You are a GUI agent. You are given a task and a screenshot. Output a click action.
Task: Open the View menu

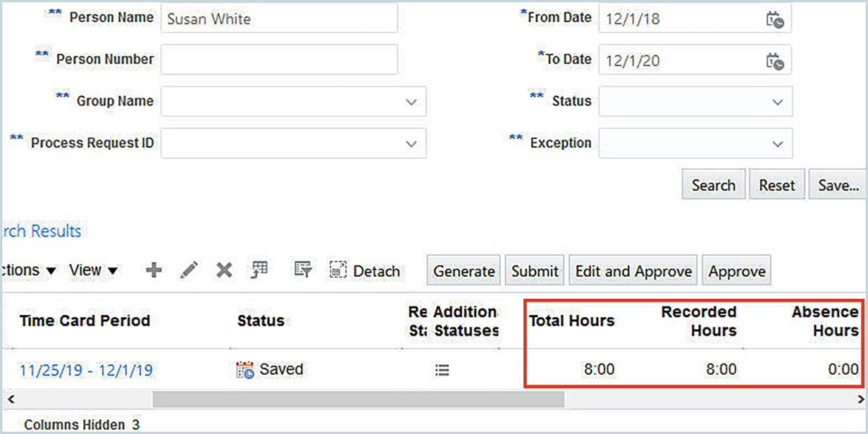pos(93,271)
